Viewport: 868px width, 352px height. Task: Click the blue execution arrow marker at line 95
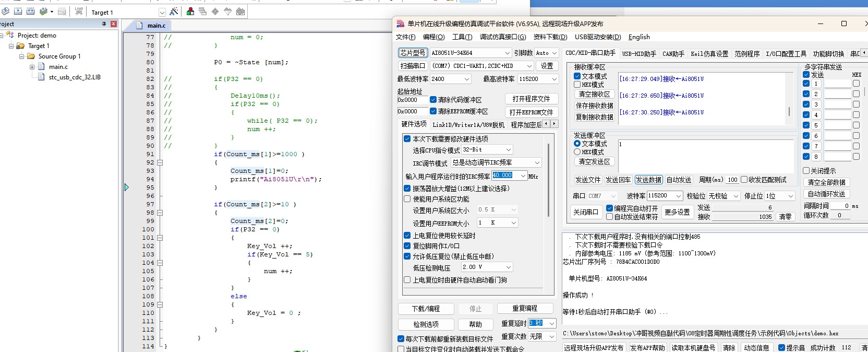point(127,187)
